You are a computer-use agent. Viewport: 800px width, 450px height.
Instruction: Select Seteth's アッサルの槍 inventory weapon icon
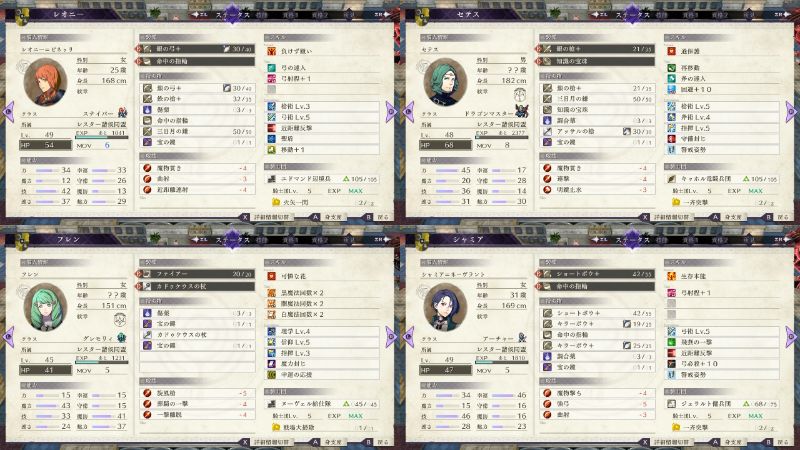[547, 131]
